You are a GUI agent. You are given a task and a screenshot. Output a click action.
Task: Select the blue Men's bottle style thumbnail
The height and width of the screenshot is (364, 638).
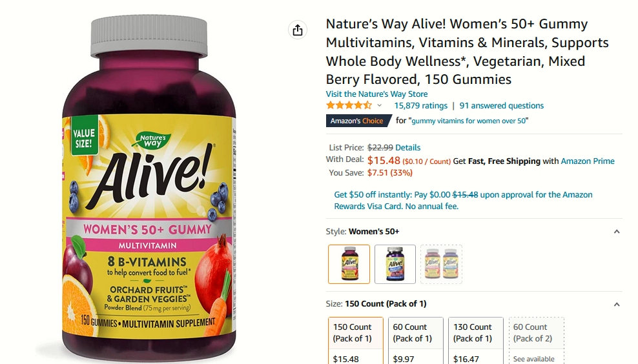coord(395,265)
